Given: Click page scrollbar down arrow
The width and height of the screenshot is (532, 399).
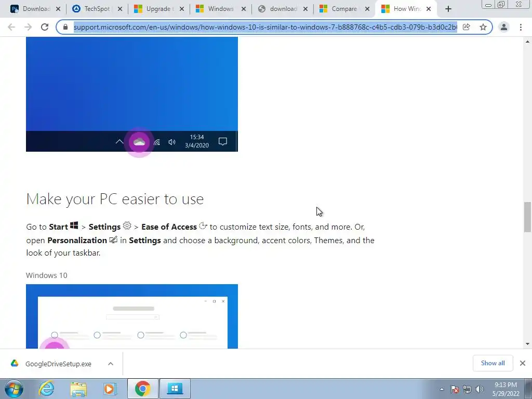Looking at the screenshot, I should [527, 344].
